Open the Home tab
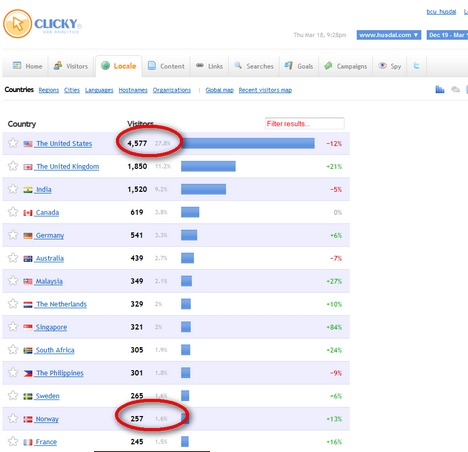468x452 pixels. [x=27, y=66]
